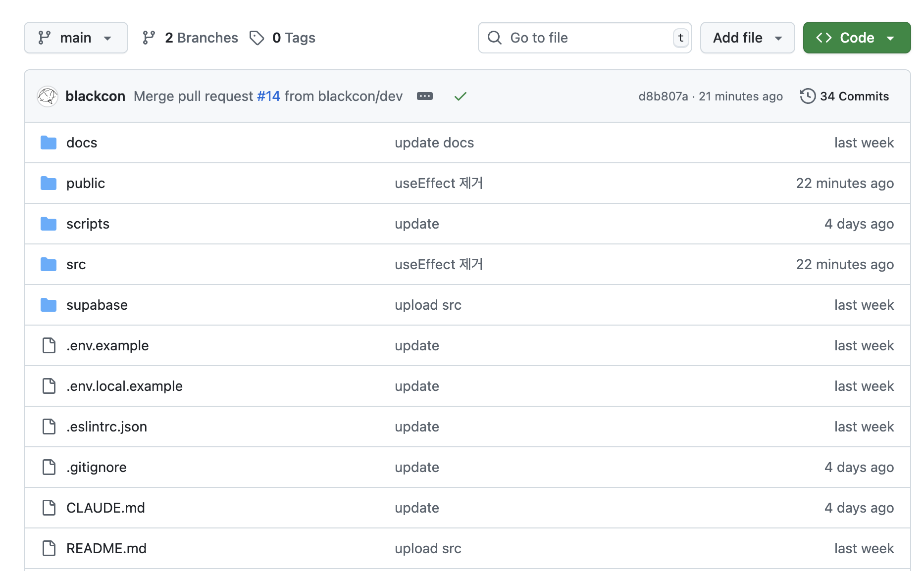
Task: Focus the Go to file search field
Action: pyautogui.click(x=584, y=38)
